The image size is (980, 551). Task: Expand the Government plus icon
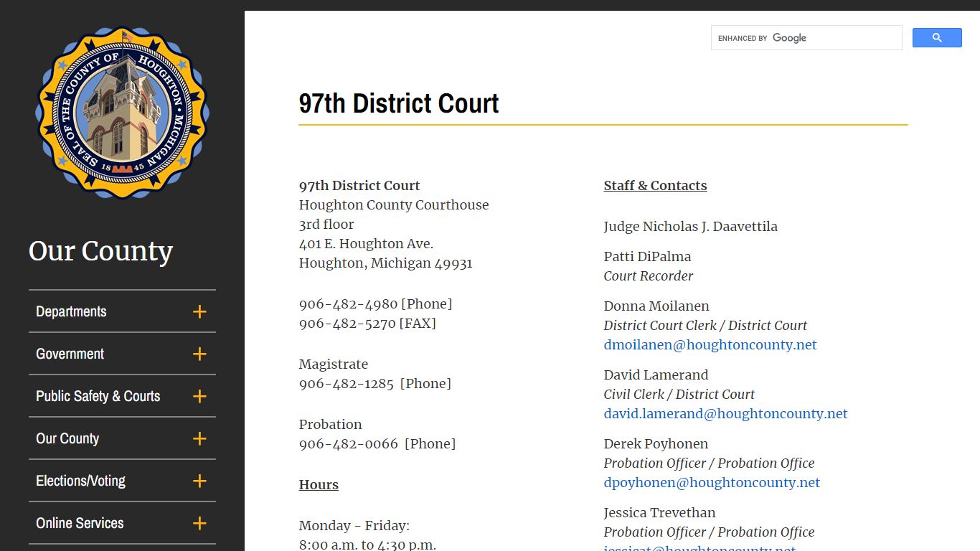click(199, 354)
